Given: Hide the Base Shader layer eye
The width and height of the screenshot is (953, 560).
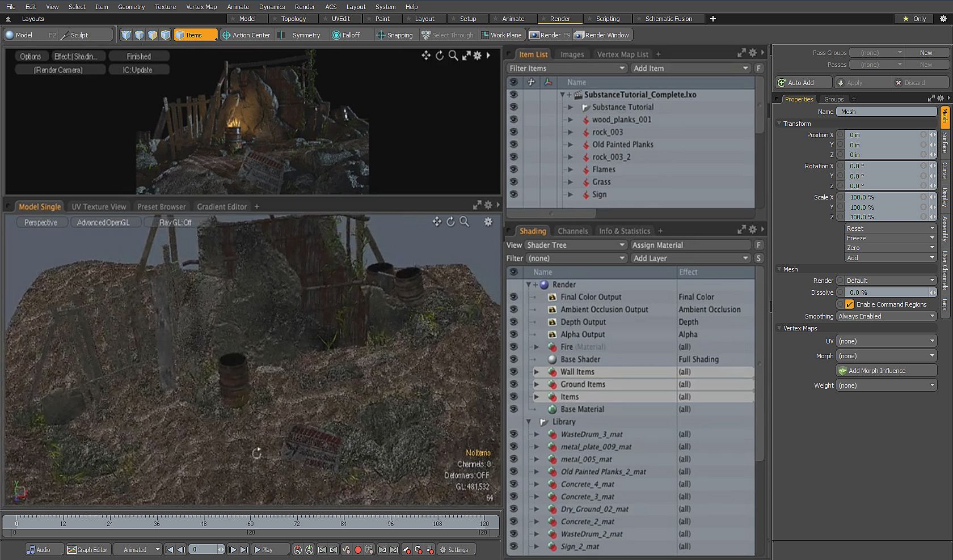Looking at the screenshot, I should pos(513,359).
